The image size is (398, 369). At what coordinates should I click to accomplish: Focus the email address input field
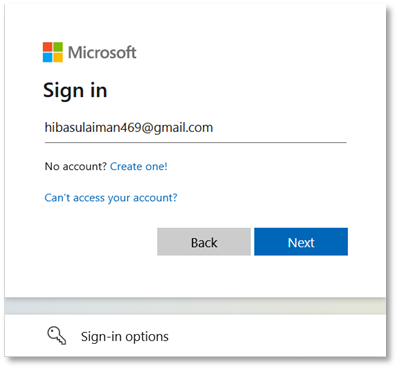(x=196, y=128)
